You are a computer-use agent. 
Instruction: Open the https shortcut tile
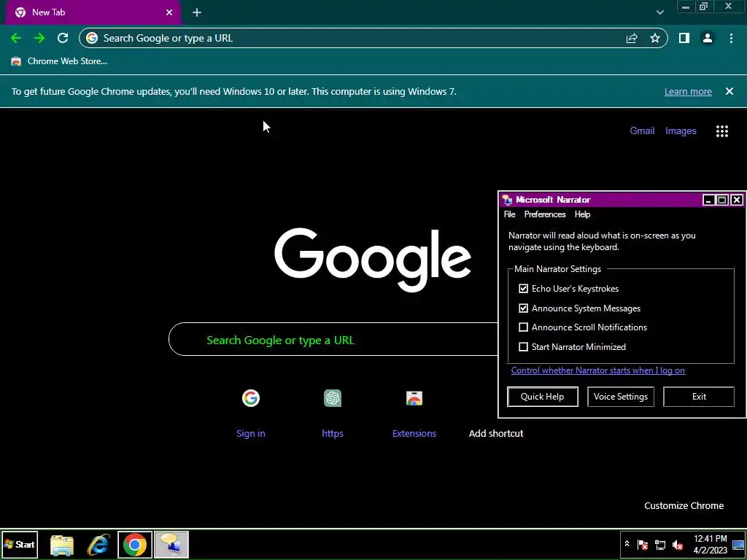(333, 413)
